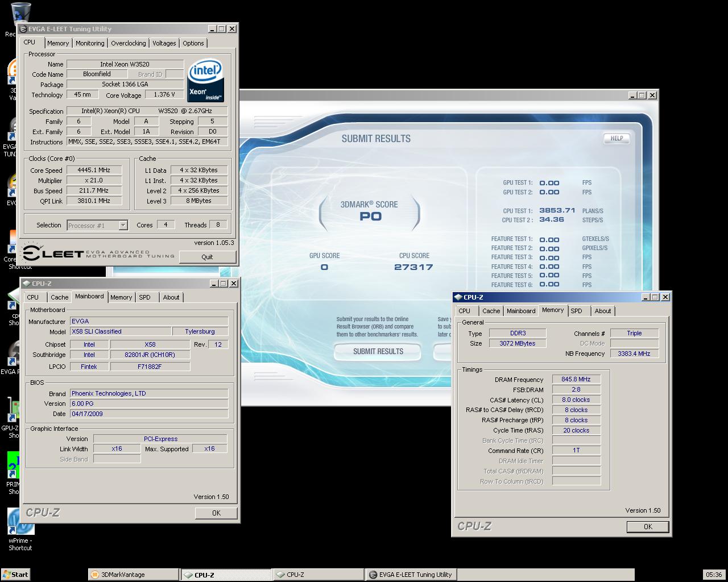Viewport: 728px width, 582px height.
Task: Switch to Mainboard tab in CPU-Z Memory window
Action: (521, 311)
